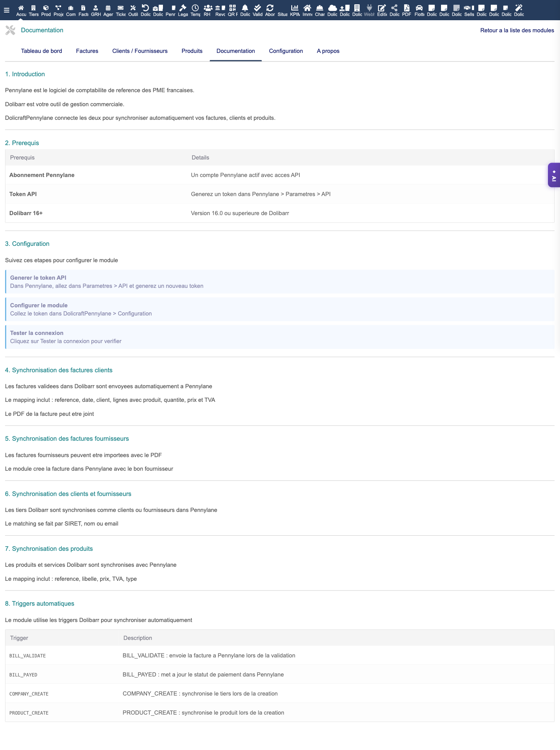Click heading Synchronisation des factures clients
This screenshot has width=560, height=750.
pyautogui.click(x=59, y=370)
